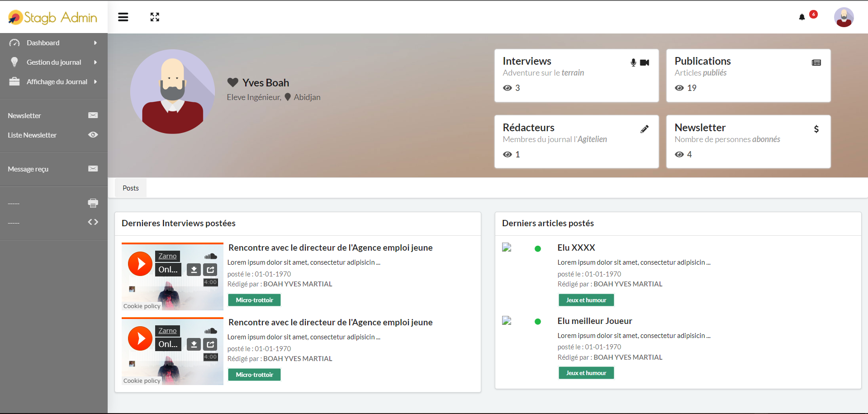The height and width of the screenshot is (414, 868).
Task: Click Jeux et humour button under Elu XXXX
Action: (586, 300)
